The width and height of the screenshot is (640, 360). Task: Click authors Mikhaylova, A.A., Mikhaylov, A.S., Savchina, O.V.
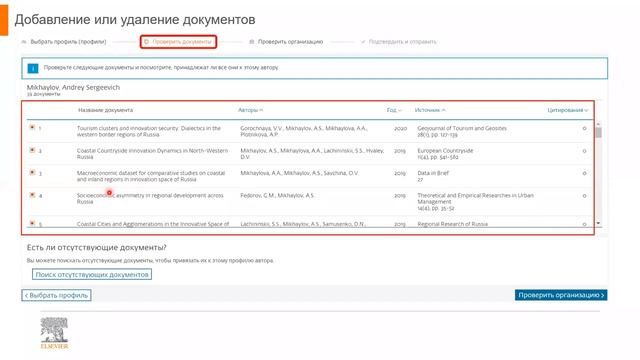(x=299, y=173)
